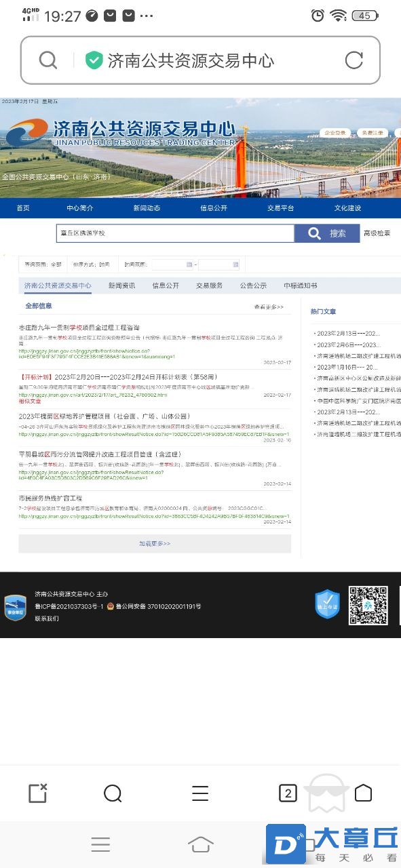Open the 中心简介 navigation item
The image size is (401, 868).
click(79, 208)
